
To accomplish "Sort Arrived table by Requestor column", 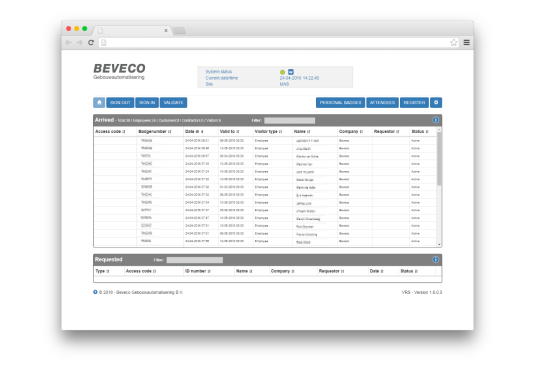I will 386,131.
